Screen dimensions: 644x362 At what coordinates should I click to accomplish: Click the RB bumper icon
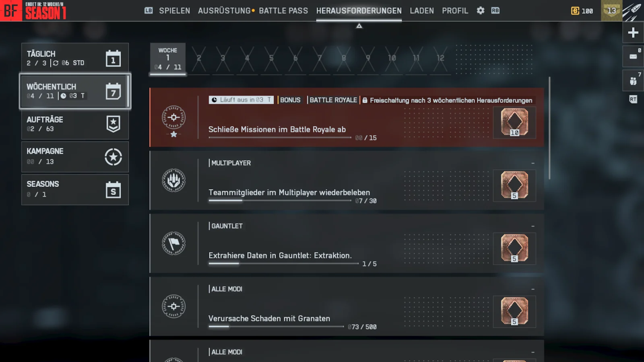point(495,10)
